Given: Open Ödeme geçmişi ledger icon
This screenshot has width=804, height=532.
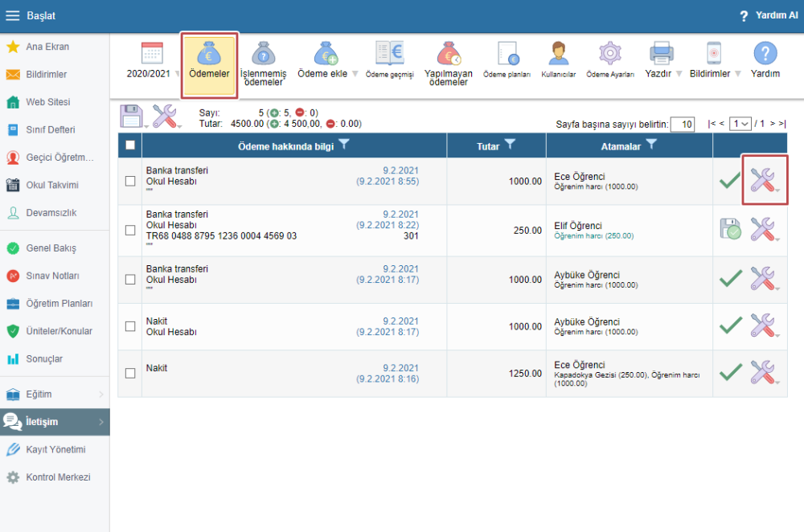Looking at the screenshot, I should (390, 53).
